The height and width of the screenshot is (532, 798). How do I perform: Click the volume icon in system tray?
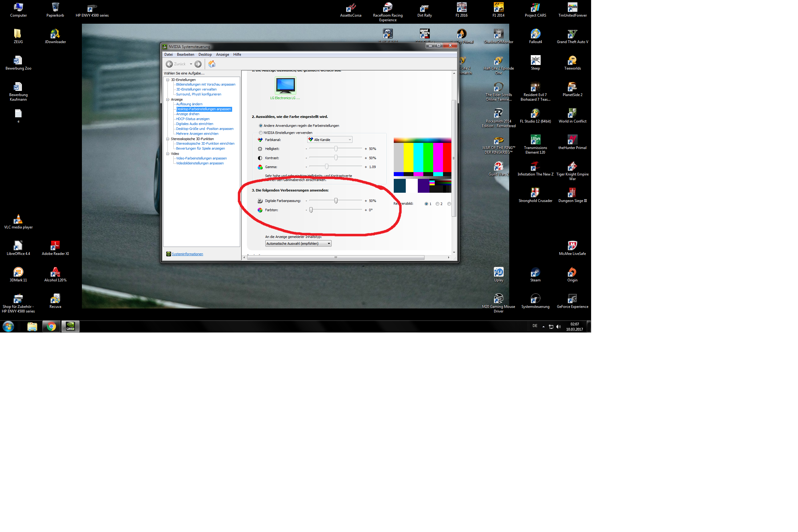pyautogui.click(x=558, y=326)
